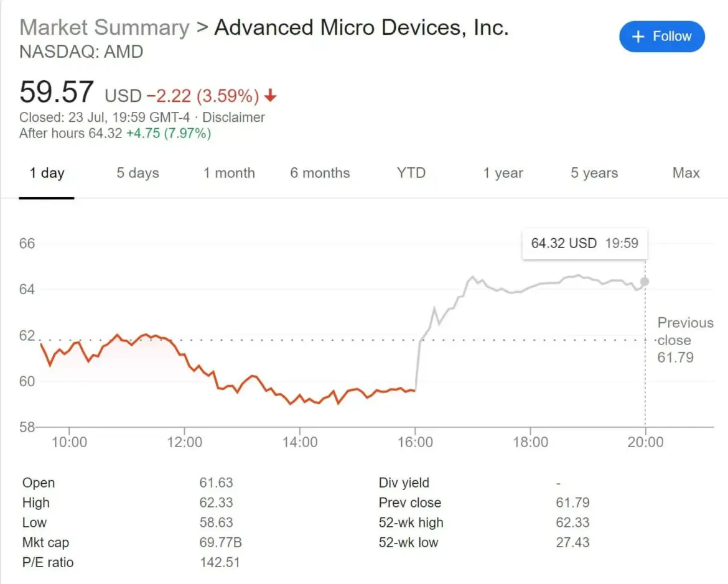The image size is (728, 584).
Task: Click the red downward price arrow icon
Action: pyautogui.click(x=270, y=95)
